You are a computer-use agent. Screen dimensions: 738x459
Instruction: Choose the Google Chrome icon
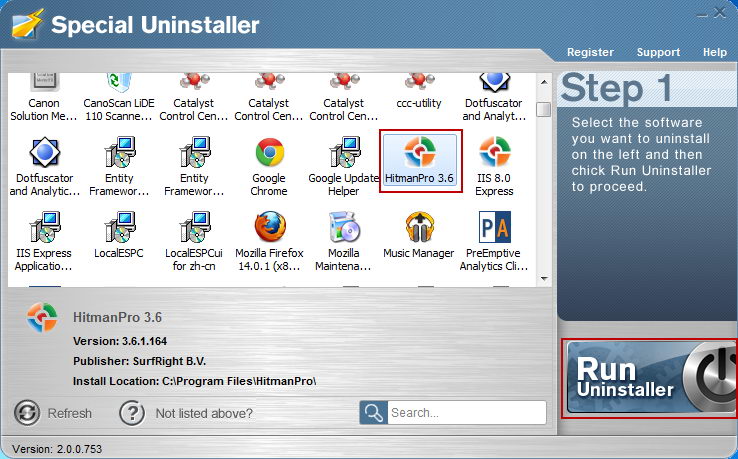click(x=269, y=152)
